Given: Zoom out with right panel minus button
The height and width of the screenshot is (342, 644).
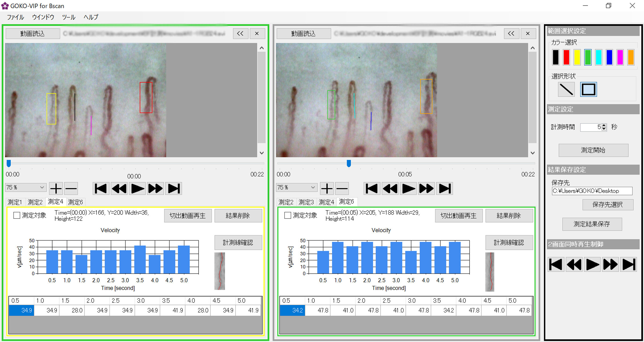Looking at the screenshot, I should pos(342,188).
